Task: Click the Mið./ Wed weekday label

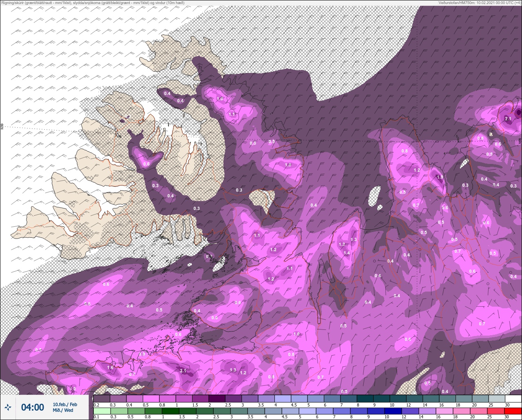Action: click(x=63, y=410)
